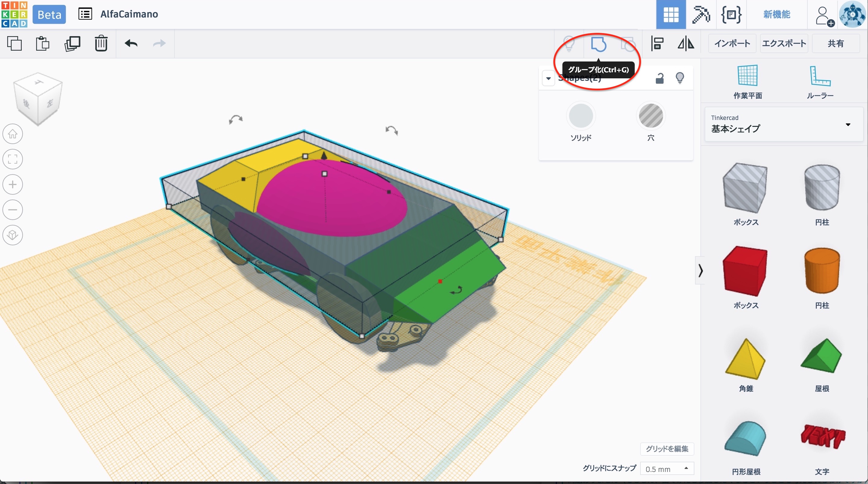868x484 pixels.
Task: Delete selection with trash icon
Action: coord(101,44)
